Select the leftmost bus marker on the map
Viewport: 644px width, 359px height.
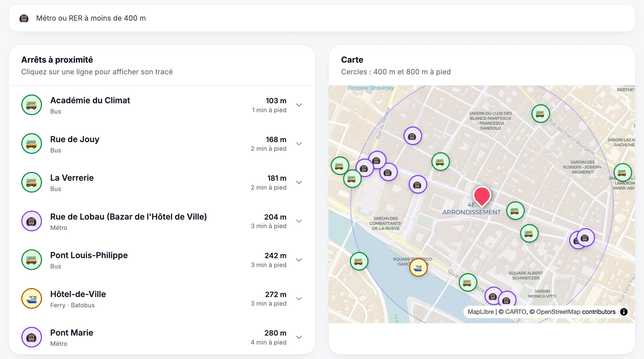click(340, 166)
